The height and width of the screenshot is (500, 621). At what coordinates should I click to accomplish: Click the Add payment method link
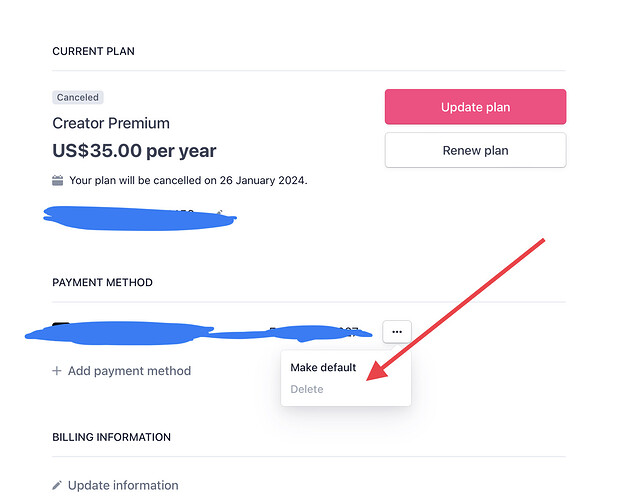(129, 371)
